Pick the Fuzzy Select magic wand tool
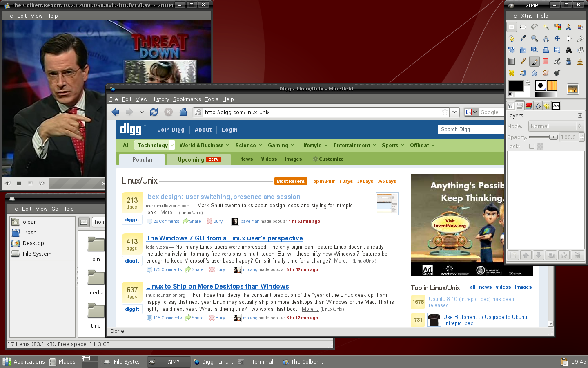The width and height of the screenshot is (588, 368). tap(546, 27)
